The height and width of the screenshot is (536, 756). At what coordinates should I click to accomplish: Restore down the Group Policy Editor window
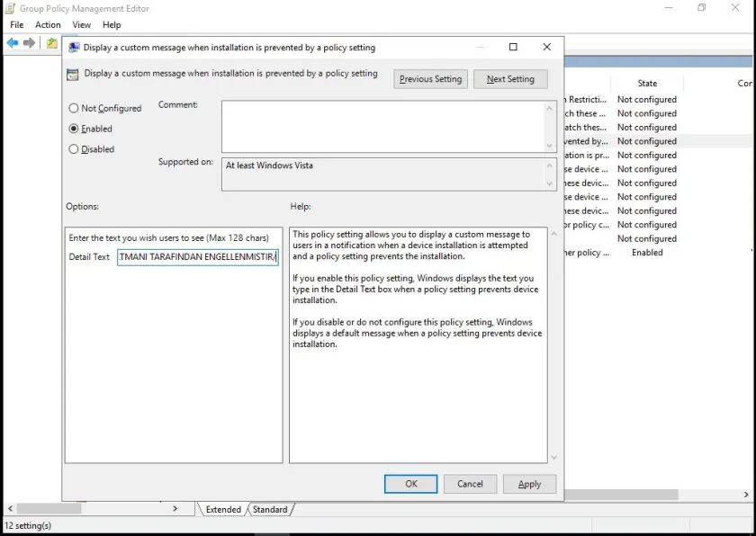[x=702, y=8]
